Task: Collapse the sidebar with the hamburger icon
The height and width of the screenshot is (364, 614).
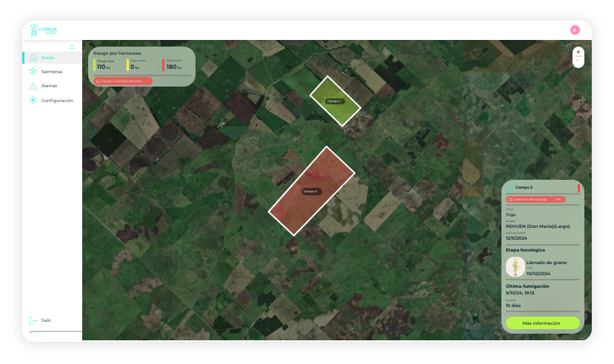Action: click(x=72, y=47)
